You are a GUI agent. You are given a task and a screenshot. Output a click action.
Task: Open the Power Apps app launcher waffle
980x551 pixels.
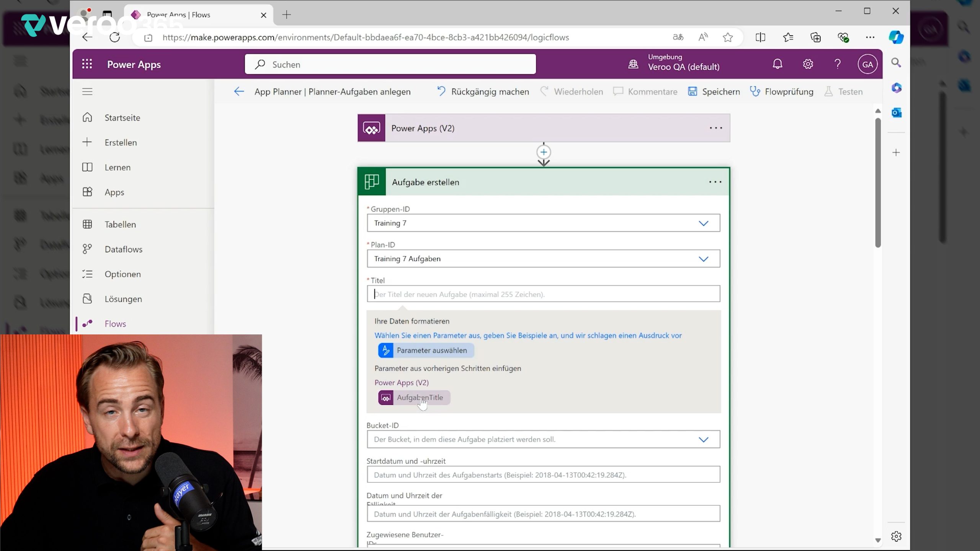pos(87,64)
